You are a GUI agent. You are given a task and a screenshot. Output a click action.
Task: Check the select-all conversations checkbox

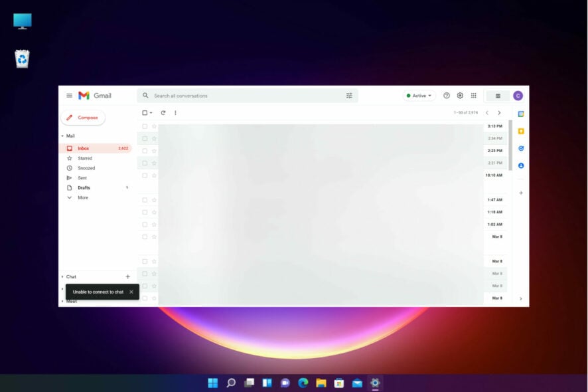144,112
